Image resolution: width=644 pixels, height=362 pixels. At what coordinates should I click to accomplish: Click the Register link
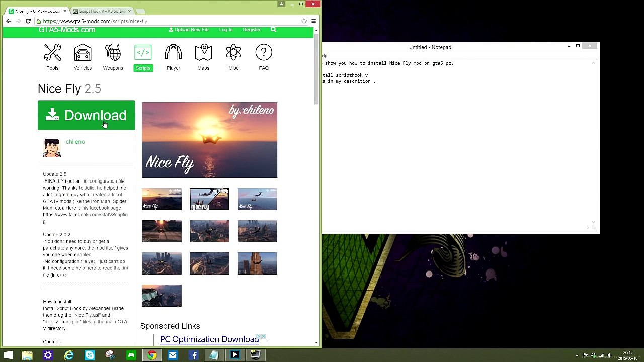click(252, 30)
